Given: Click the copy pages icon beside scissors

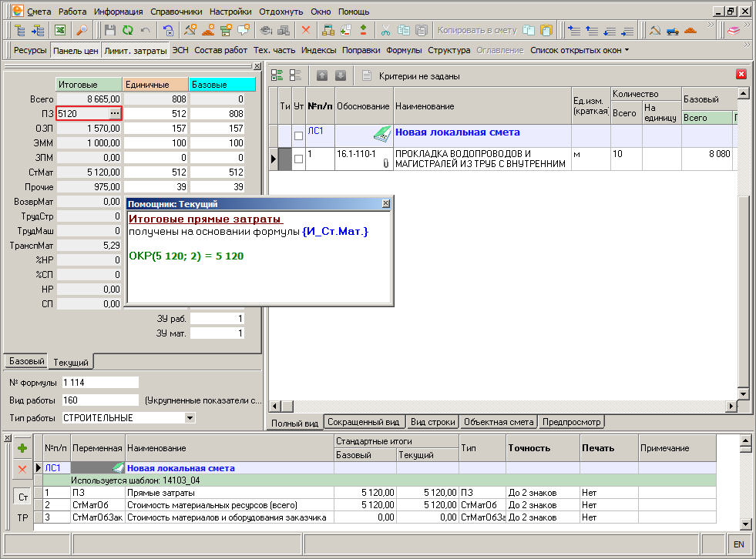Looking at the screenshot, I should point(404,30).
